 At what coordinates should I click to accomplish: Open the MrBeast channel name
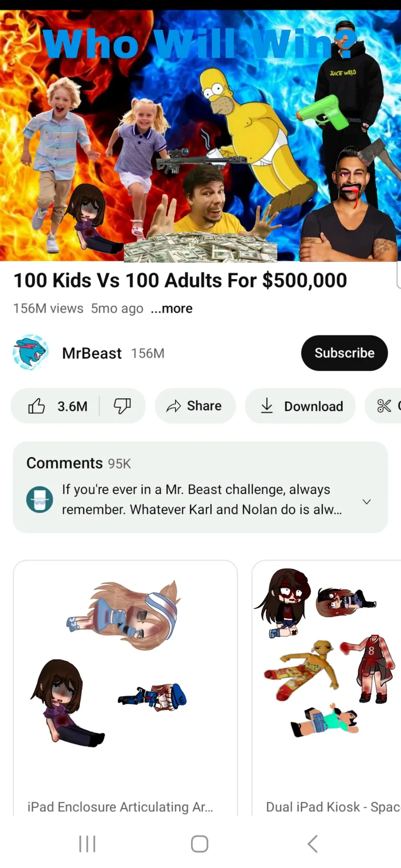click(92, 353)
